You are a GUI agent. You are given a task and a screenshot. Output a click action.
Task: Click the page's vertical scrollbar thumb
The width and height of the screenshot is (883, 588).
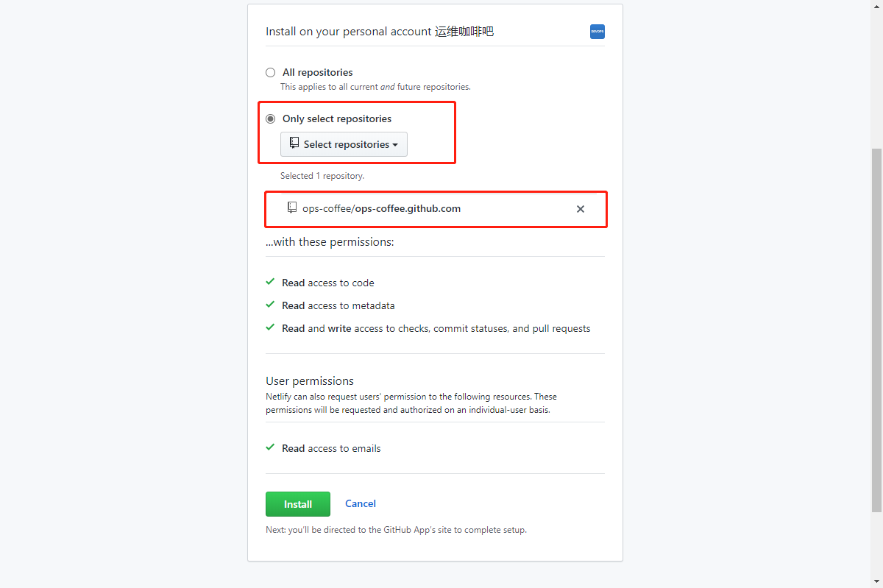click(876, 330)
